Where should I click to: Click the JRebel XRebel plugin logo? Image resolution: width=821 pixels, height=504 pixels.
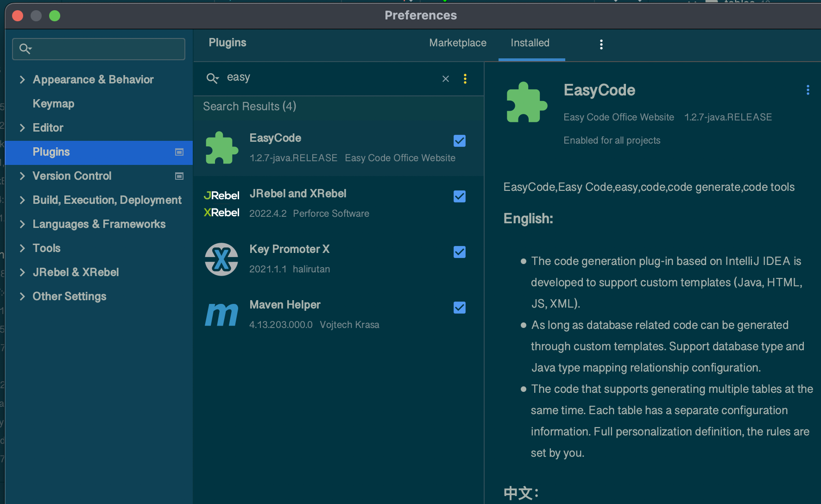(x=221, y=204)
